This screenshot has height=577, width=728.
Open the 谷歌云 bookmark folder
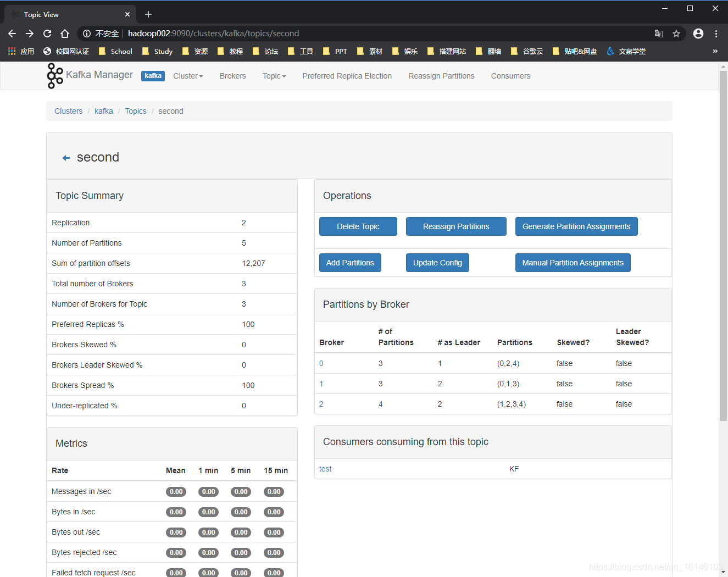pos(527,51)
